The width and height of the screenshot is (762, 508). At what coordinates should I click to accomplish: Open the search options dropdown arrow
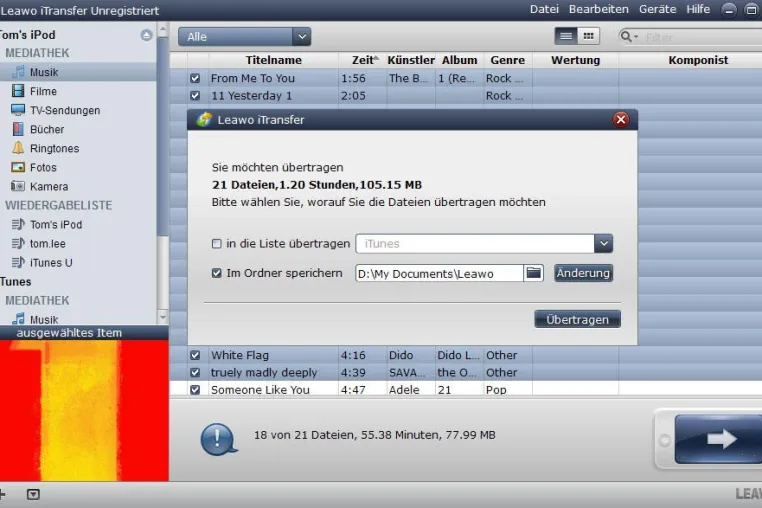click(636, 37)
